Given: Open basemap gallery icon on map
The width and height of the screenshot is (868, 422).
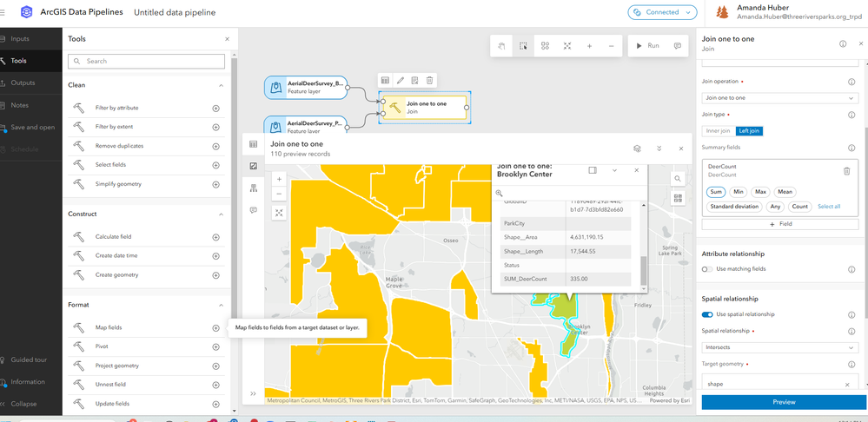Looking at the screenshot, I should [678, 197].
